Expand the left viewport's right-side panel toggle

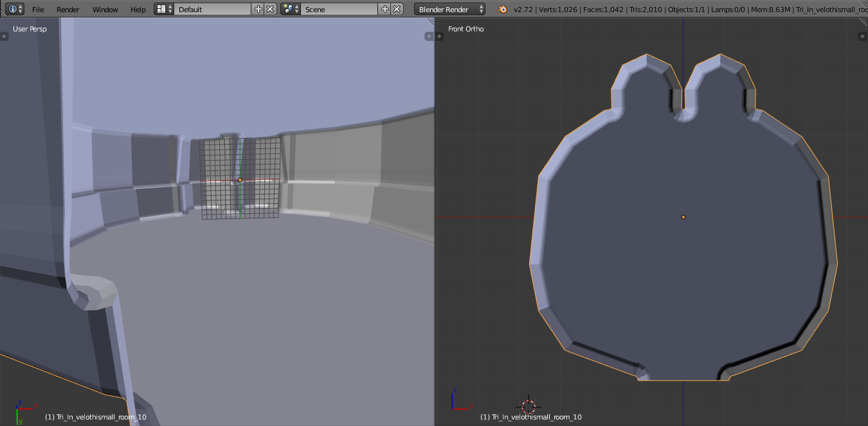point(429,37)
